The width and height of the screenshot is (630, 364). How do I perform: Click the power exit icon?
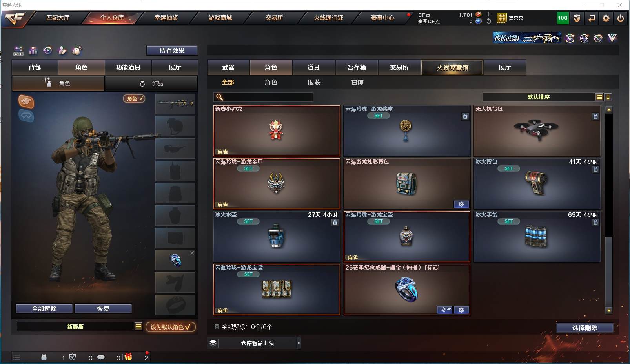tap(620, 18)
